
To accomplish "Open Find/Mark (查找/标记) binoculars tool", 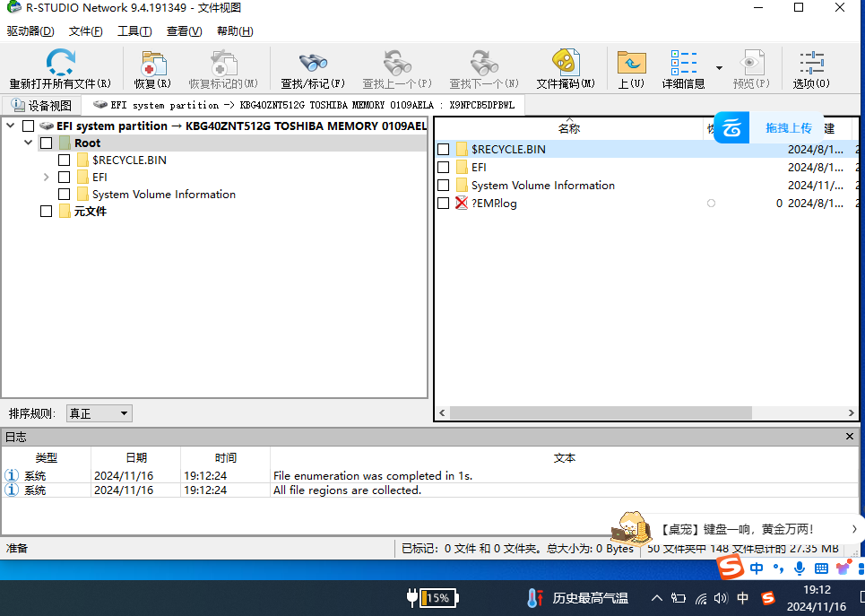I will coord(312,63).
